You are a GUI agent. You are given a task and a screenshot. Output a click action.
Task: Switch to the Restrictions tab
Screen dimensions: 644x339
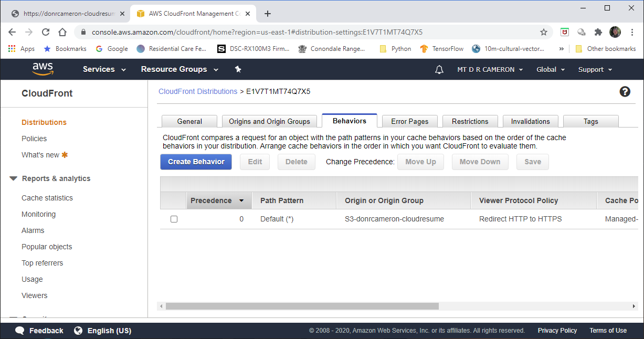pos(470,121)
